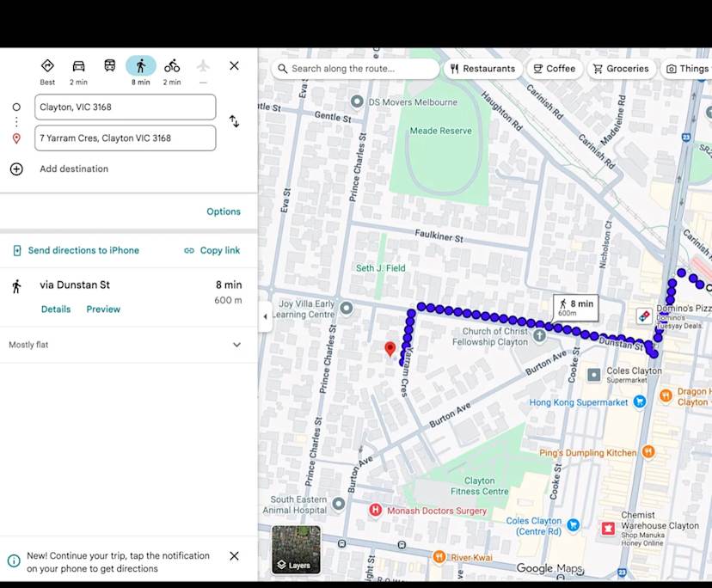This screenshot has width=712, height=588.
Task: Filter by Groceries along the route
Action: pos(619,69)
